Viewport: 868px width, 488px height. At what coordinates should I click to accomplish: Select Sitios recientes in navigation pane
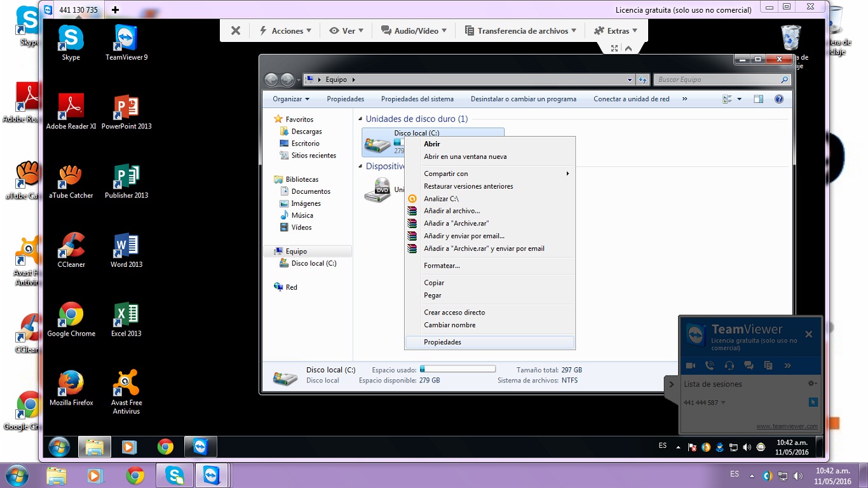pos(313,156)
